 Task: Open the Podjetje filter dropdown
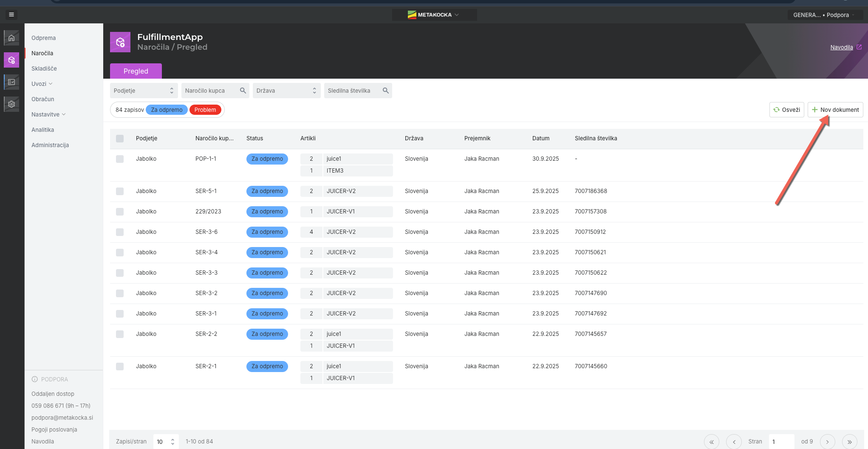point(144,91)
